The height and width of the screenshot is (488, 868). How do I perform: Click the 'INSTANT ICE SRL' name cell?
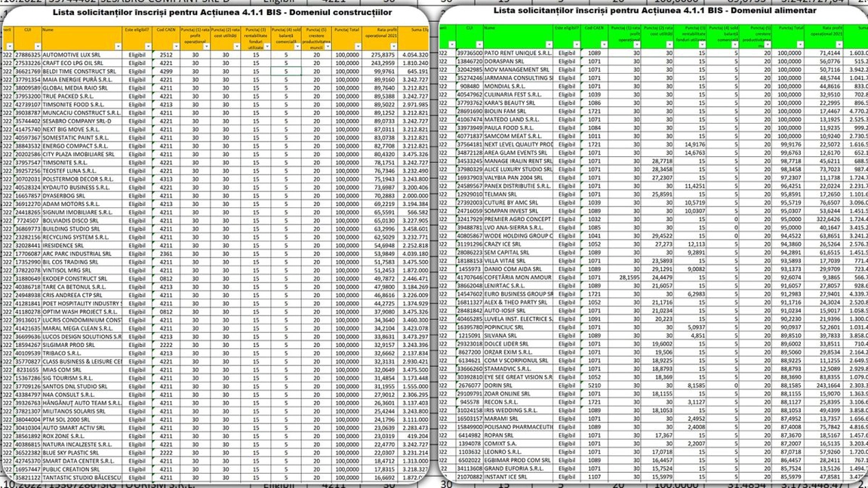click(518, 477)
